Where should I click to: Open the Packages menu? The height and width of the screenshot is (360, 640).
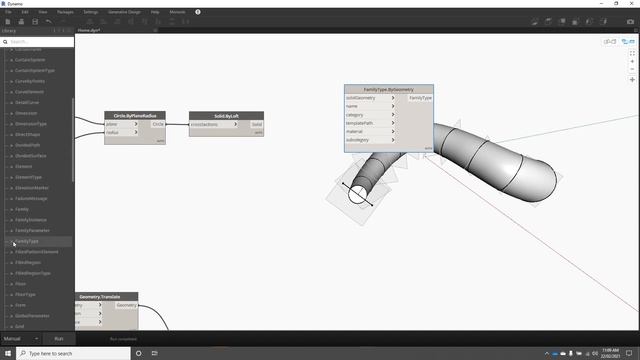point(65,12)
